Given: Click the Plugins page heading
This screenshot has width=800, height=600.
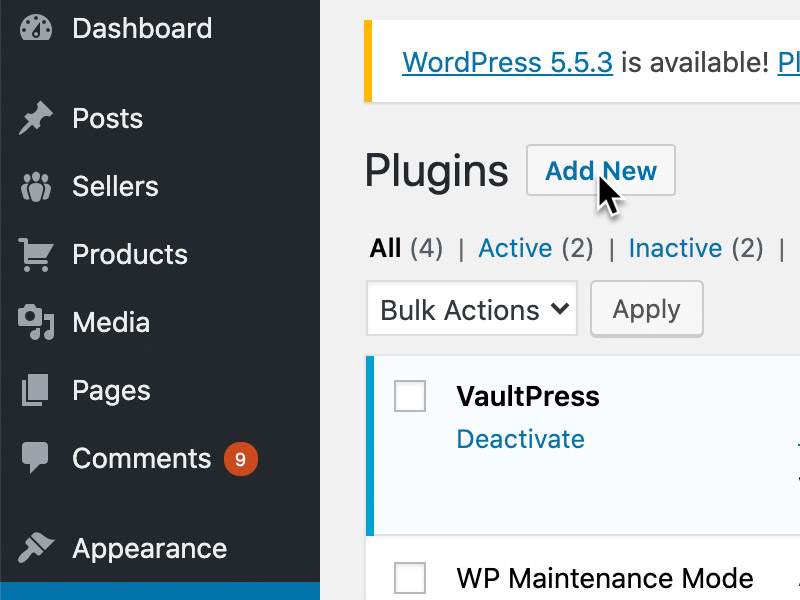Looking at the screenshot, I should point(437,172).
